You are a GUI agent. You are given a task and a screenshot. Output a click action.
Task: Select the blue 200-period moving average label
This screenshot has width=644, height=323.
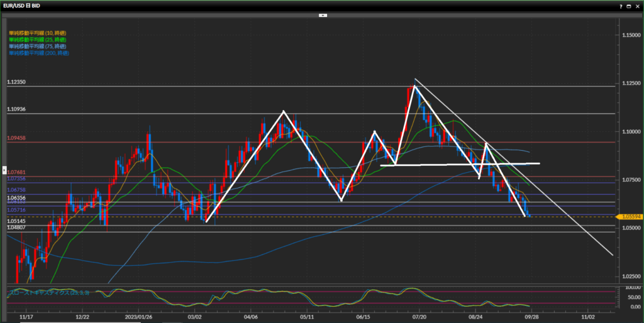click(39, 53)
